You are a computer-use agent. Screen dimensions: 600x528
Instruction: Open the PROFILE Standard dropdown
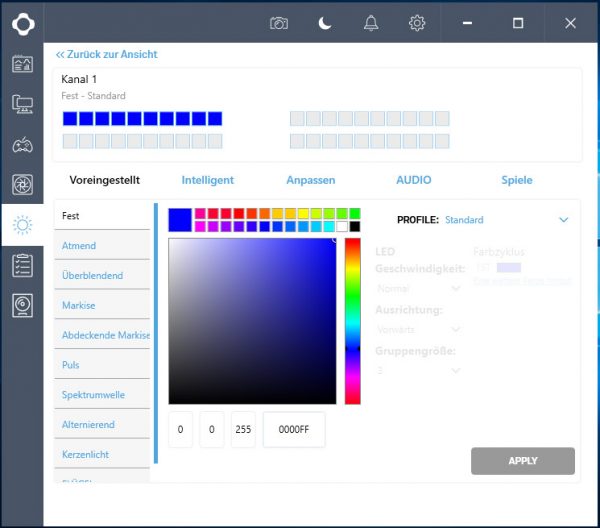point(507,220)
